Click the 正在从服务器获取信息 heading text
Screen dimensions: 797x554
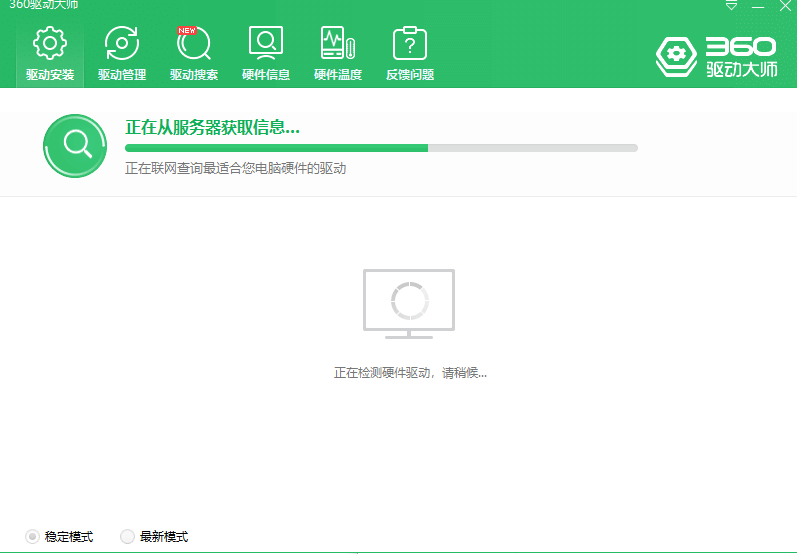pyautogui.click(x=212, y=127)
